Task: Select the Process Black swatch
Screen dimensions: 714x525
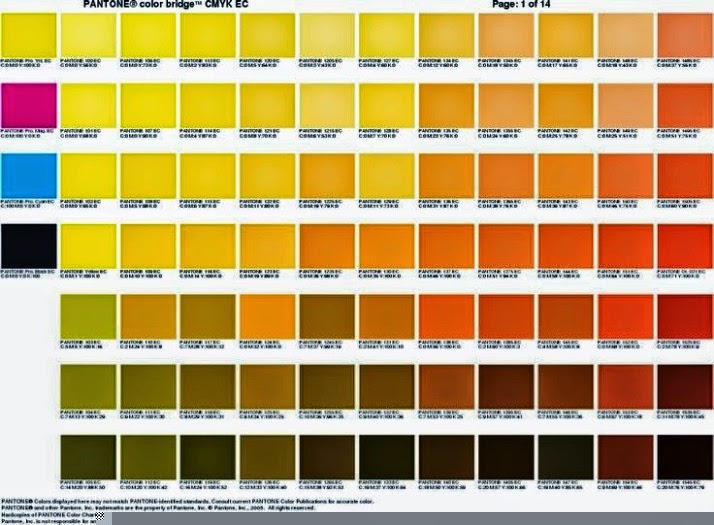Action: [x=29, y=246]
